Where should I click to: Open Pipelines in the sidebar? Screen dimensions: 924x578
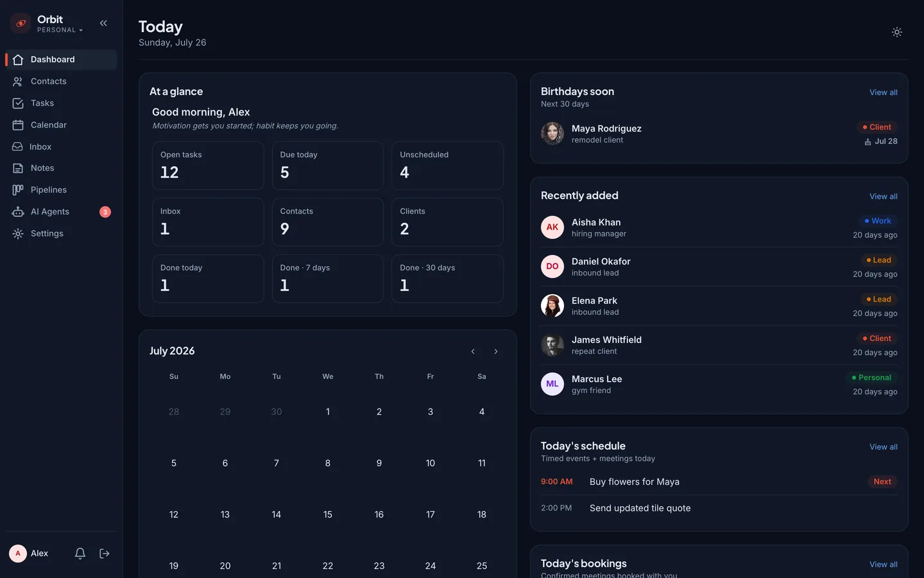(61, 190)
